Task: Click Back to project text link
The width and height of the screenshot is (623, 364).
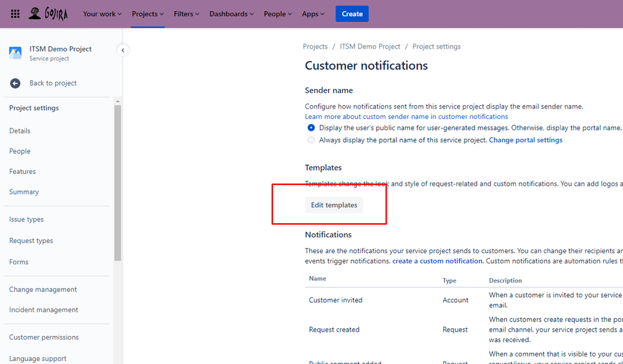Action: (x=53, y=83)
